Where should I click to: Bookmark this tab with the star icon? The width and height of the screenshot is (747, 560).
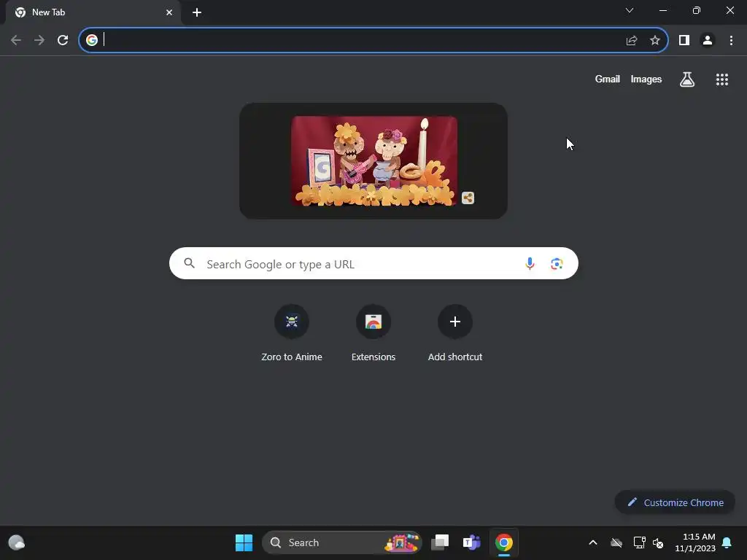pyautogui.click(x=655, y=41)
